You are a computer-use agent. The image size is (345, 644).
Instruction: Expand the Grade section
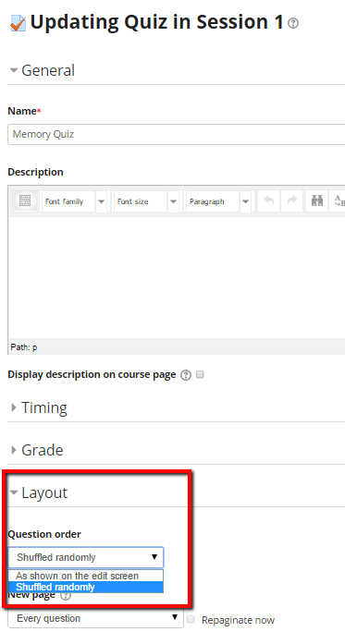[x=37, y=450]
